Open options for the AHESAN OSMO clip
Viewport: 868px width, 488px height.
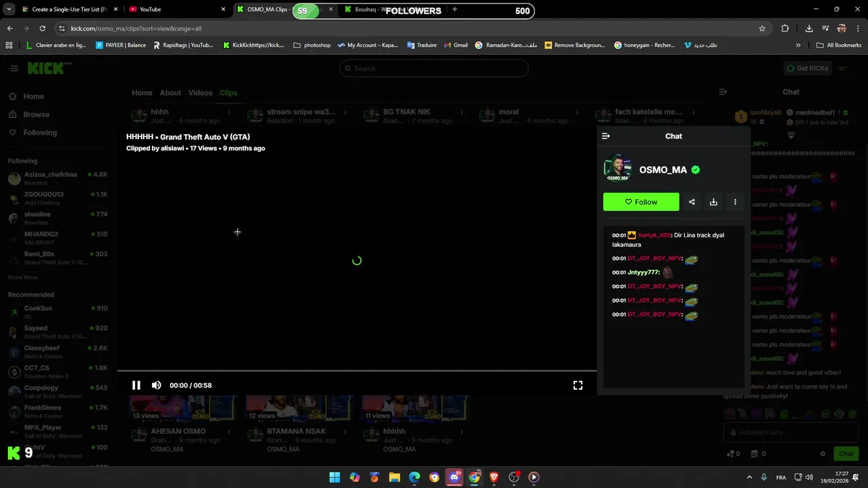(229, 432)
